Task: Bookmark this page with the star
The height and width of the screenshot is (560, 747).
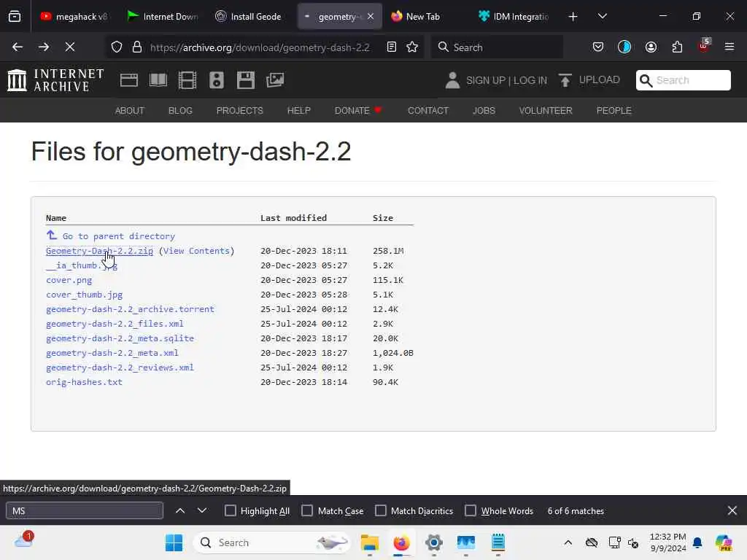Action: coord(413,47)
